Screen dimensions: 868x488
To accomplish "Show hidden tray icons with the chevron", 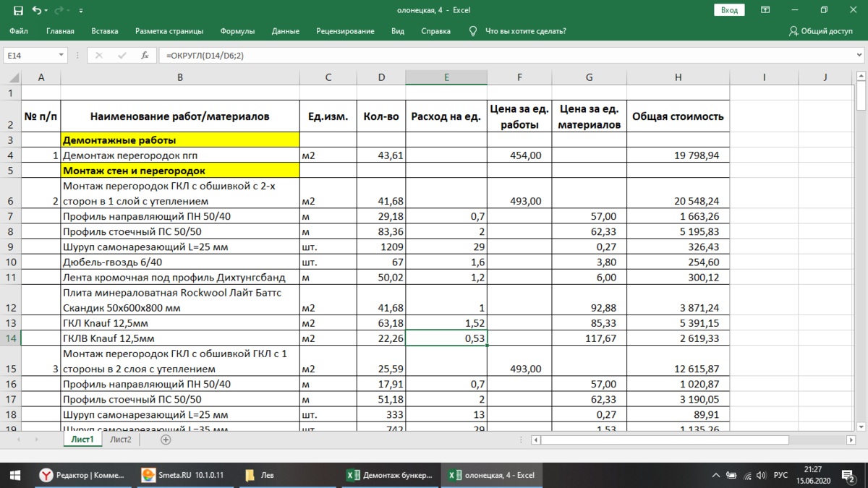I will (715, 475).
